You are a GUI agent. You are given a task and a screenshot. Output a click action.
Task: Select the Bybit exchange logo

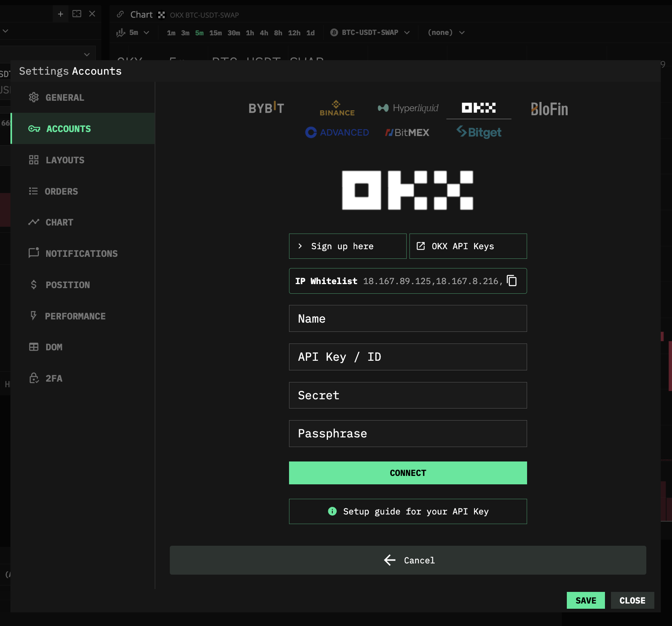(x=266, y=108)
